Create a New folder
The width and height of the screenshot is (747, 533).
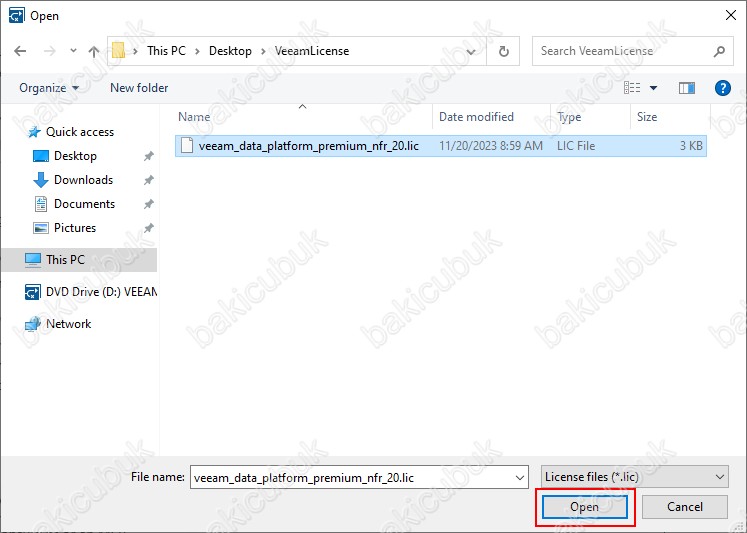coord(139,88)
